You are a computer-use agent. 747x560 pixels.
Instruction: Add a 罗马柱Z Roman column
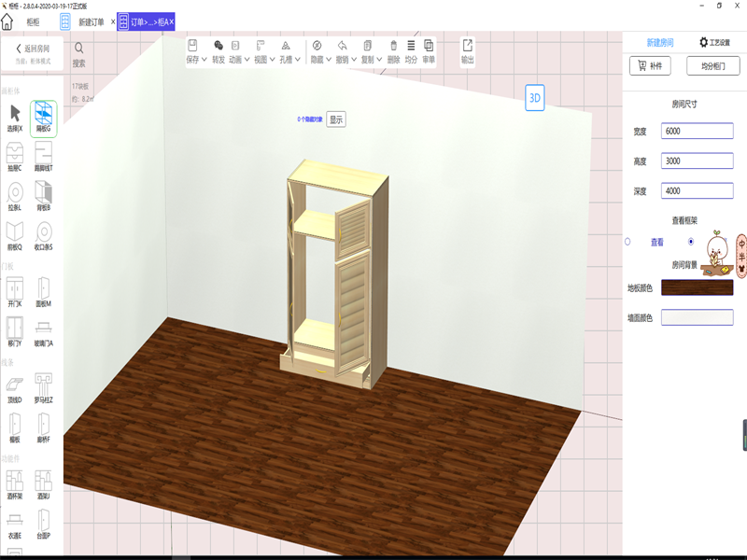pos(44,385)
